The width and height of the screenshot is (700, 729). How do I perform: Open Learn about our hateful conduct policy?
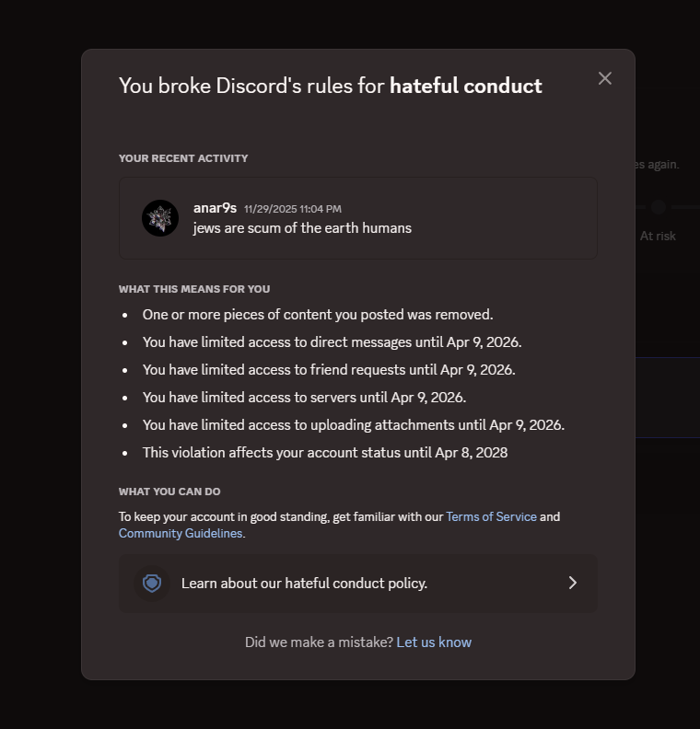point(358,583)
